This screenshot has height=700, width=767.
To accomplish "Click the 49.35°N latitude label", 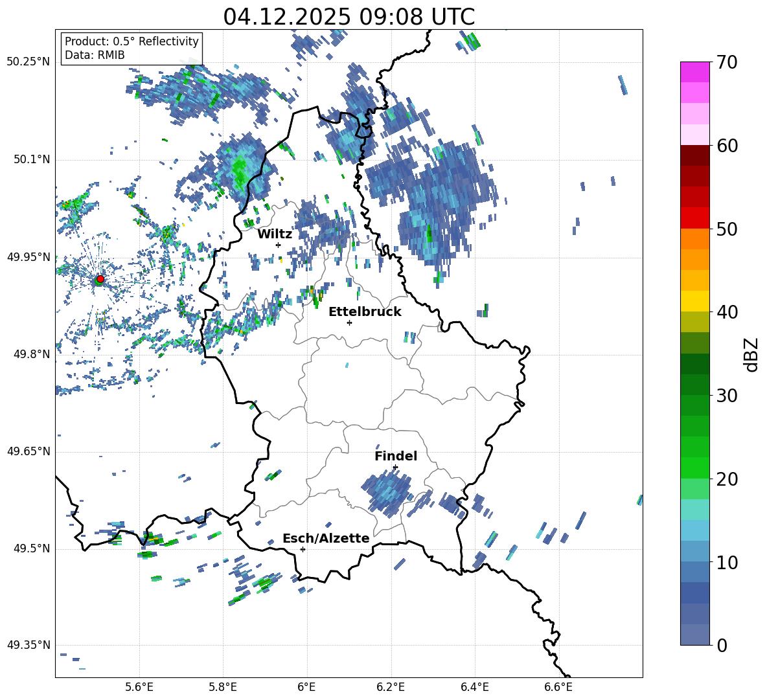I will pyautogui.click(x=29, y=645).
